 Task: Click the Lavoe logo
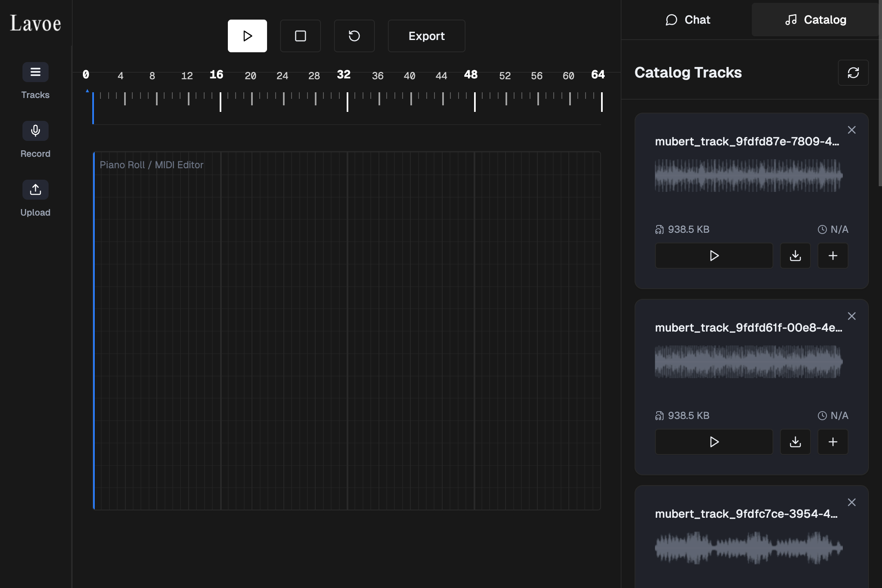coord(36,23)
